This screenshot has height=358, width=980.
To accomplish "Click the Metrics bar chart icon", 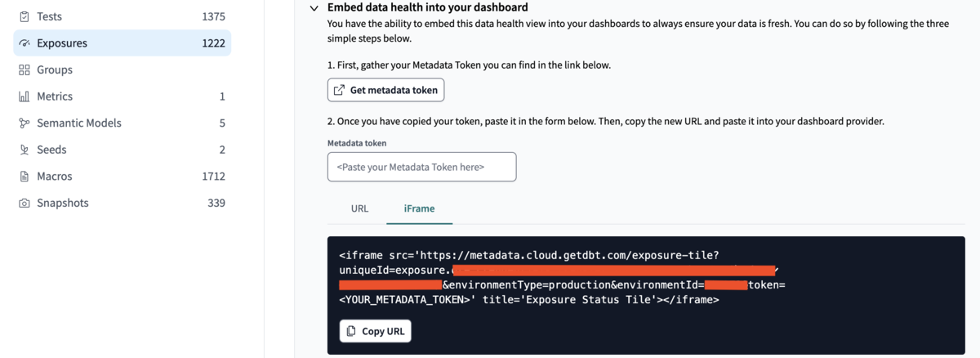I will (24, 96).
